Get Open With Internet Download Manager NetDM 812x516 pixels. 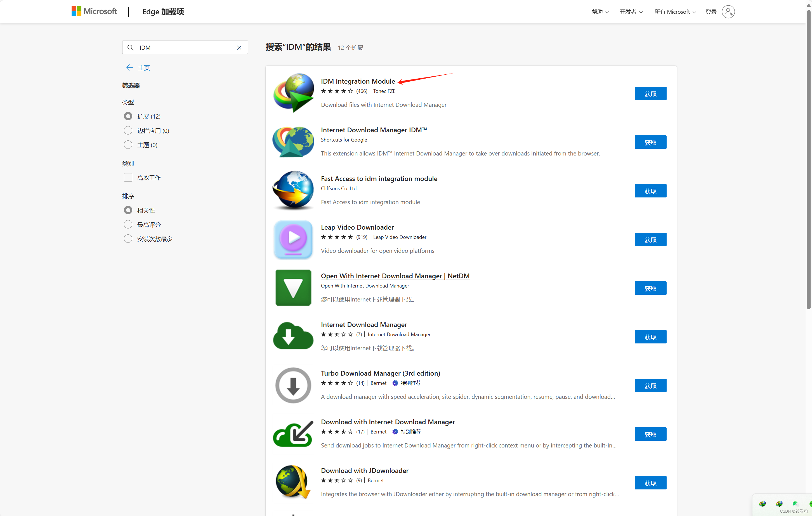(x=650, y=288)
